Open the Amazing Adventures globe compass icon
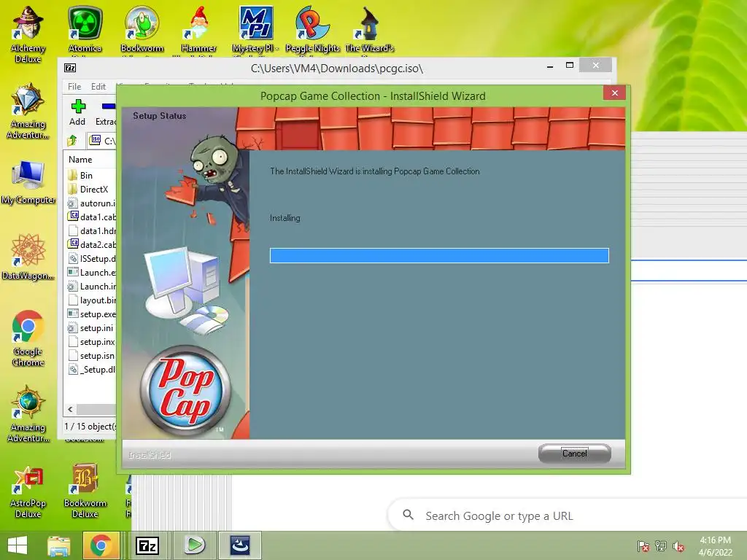747x560 pixels. pos(28,414)
